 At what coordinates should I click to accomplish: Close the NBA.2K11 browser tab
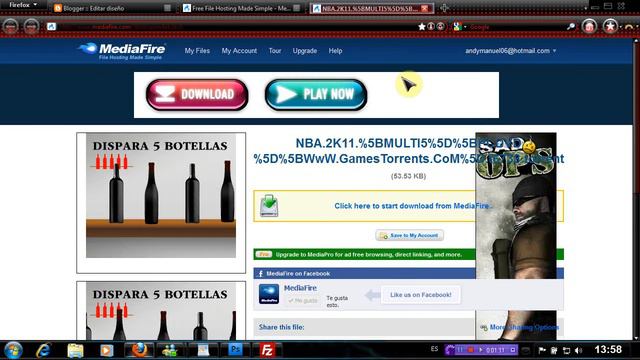tap(424, 8)
